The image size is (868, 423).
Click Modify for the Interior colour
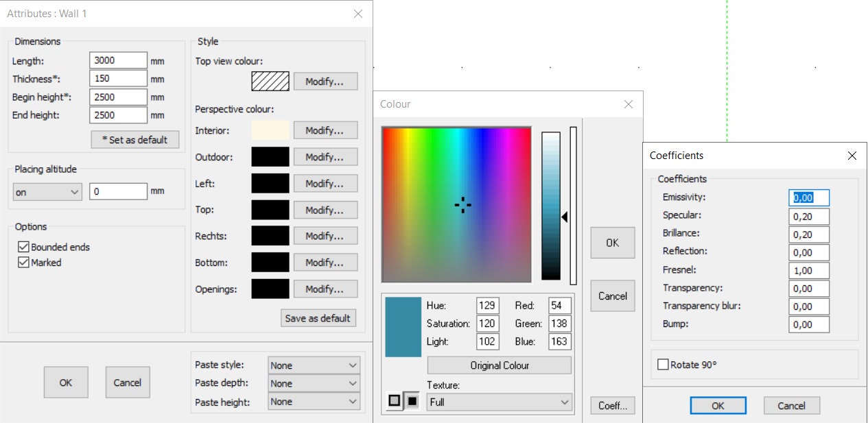(x=325, y=130)
